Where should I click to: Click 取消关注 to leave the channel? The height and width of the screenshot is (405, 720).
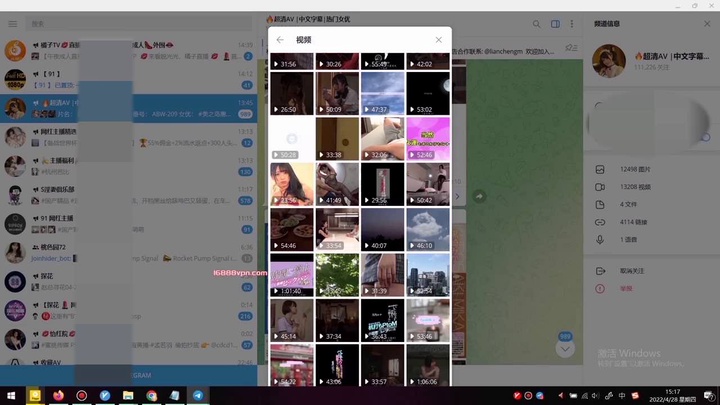[x=632, y=270]
